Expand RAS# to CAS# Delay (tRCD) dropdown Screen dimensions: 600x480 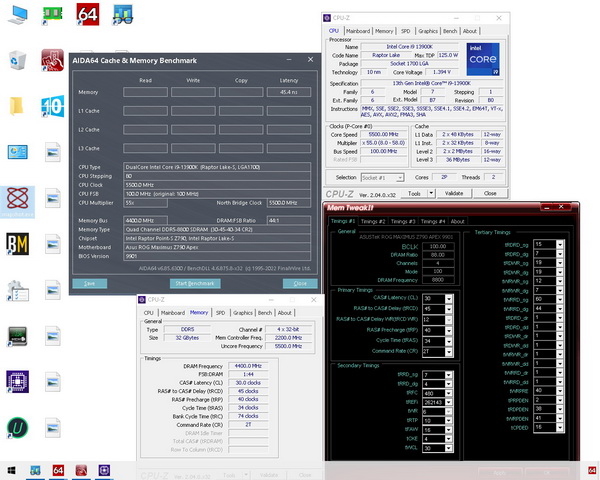point(448,309)
